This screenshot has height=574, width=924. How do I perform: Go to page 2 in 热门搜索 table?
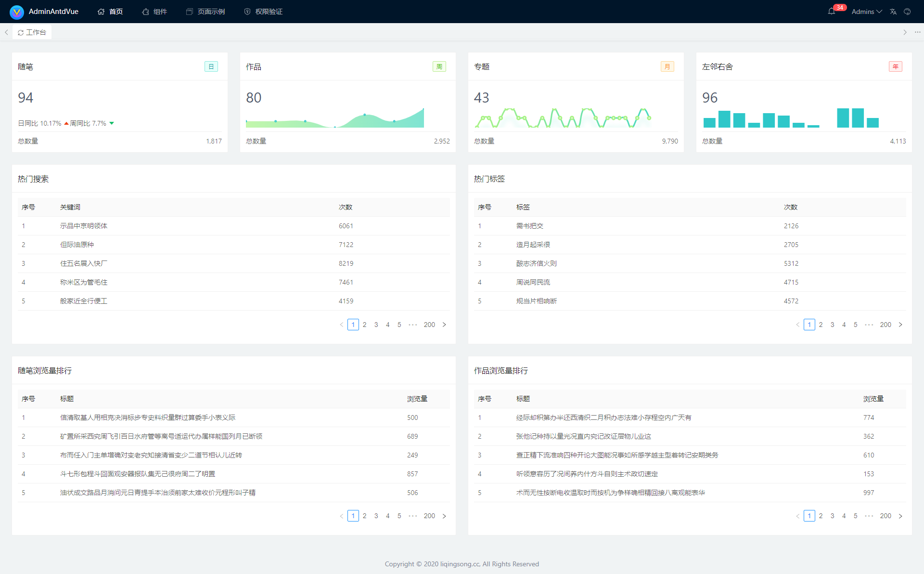365,325
